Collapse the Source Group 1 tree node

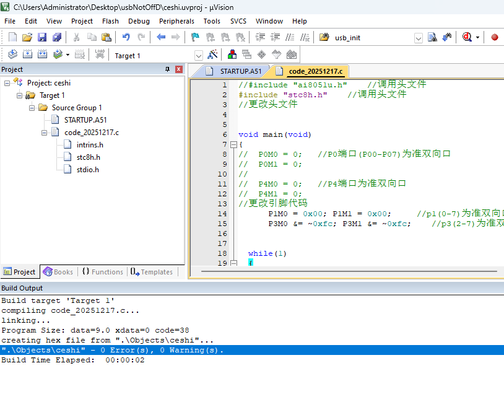point(32,108)
